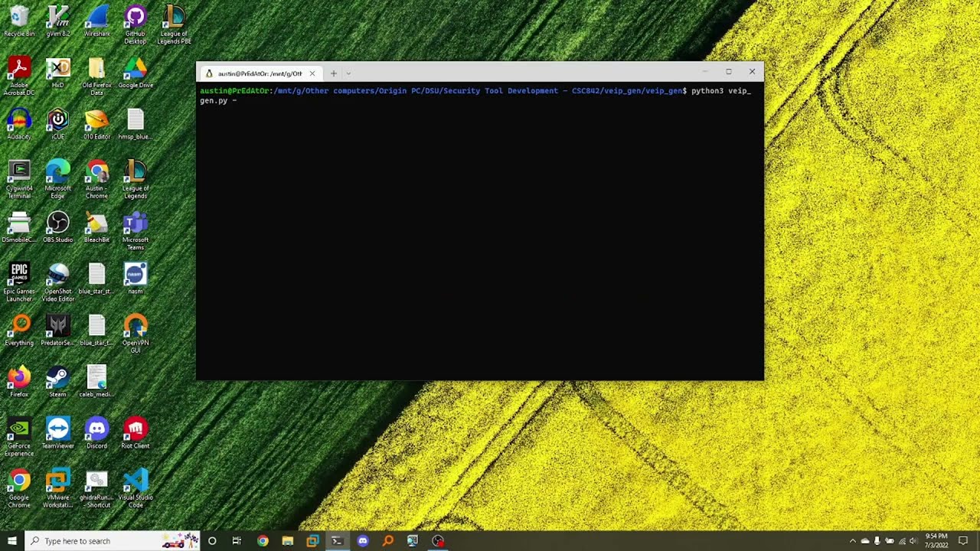The width and height of the screenshot is (980, 551).
Task: Open the Windows Start menu
Action: click(12, 541)
